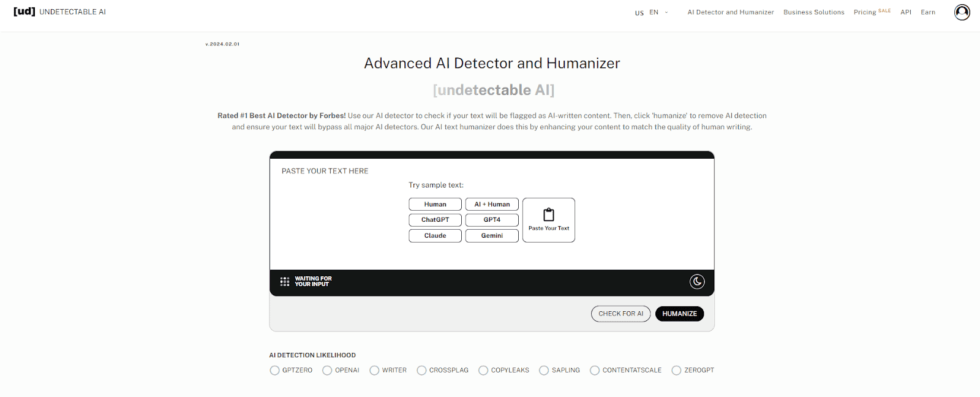Open AI Detector and Humanizer menu
Screen dimensions: 980x397
(x=730, y=12)
